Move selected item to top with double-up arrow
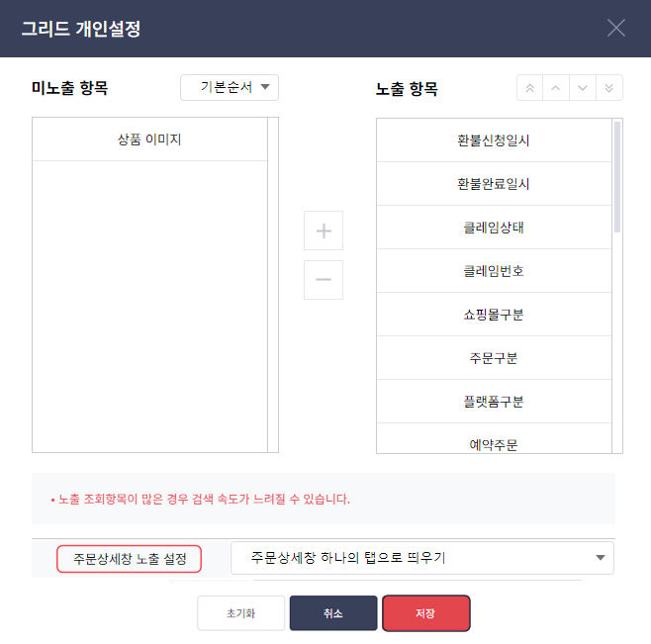 (529, 88)
